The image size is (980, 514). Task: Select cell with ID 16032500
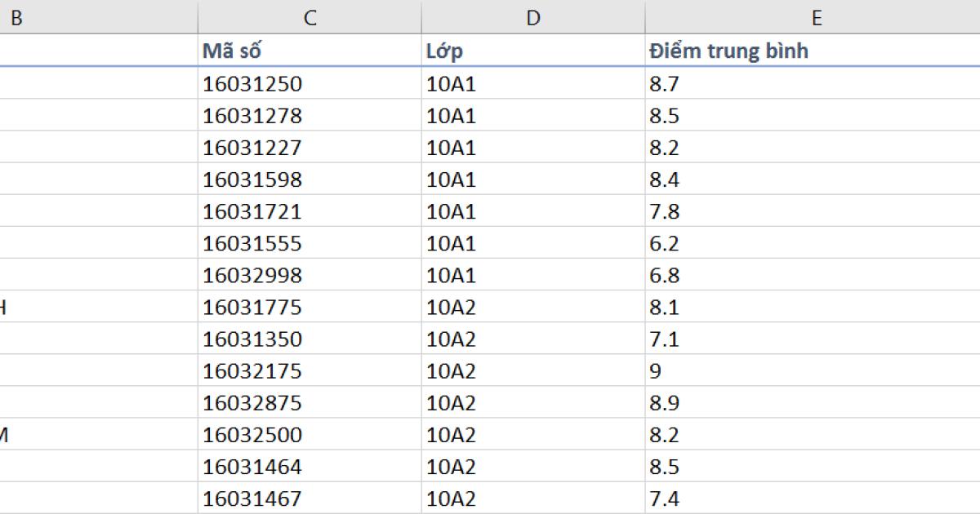310,433
